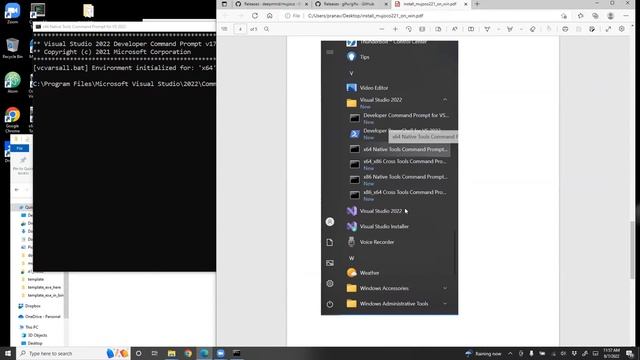Image resolution: width=640 pixels, height=360 pixels.
Task: Open the File tab in File Explorer
Action: (x=20, y=148)
